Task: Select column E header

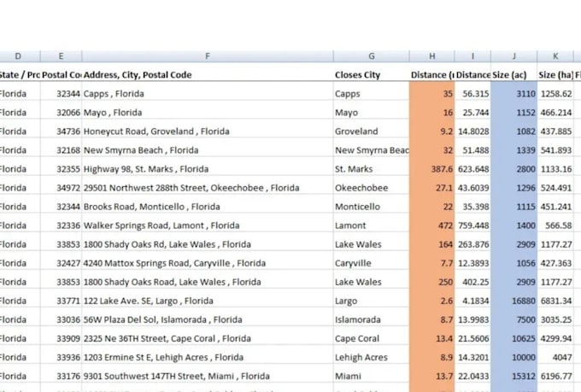Action: [61, 56]
